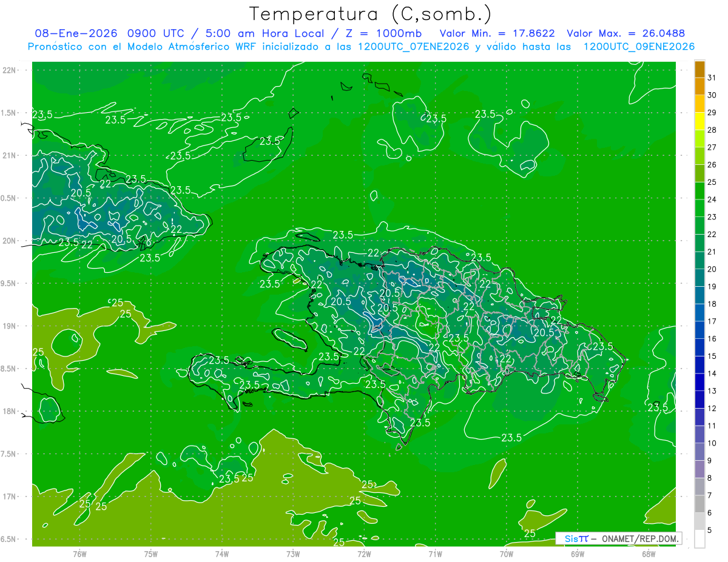Click the legend value label "6"
Image resolution: width=728 pixels, height=562 pixels.
pyautogui.click(x=710, y=513)
